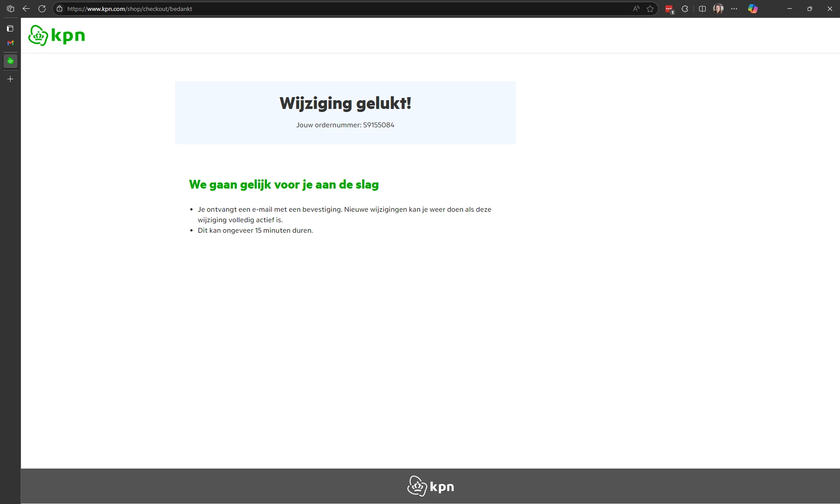Launch the Copilot sidebar
The width and height of the screenshot is (840, 504).
click(x=752, y=9)
